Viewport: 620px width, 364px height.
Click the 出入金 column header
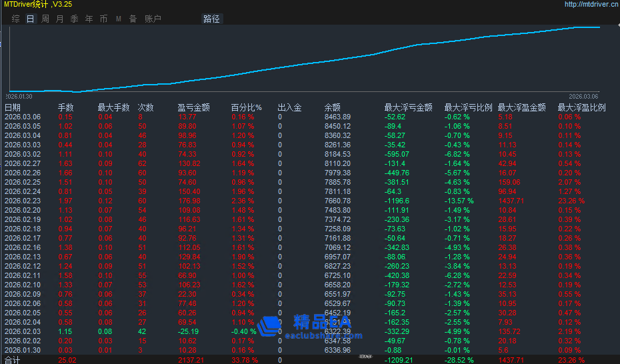tap(289, 107)
